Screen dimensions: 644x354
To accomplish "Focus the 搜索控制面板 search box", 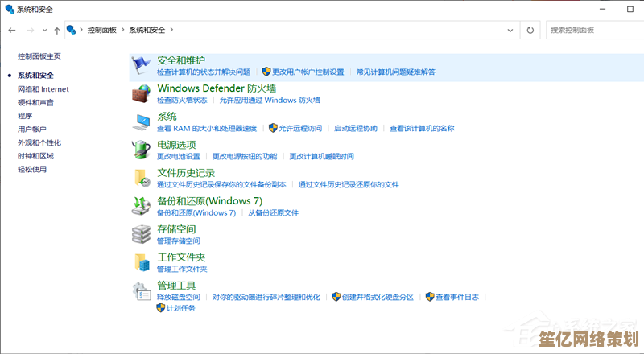I will (595, 30).
